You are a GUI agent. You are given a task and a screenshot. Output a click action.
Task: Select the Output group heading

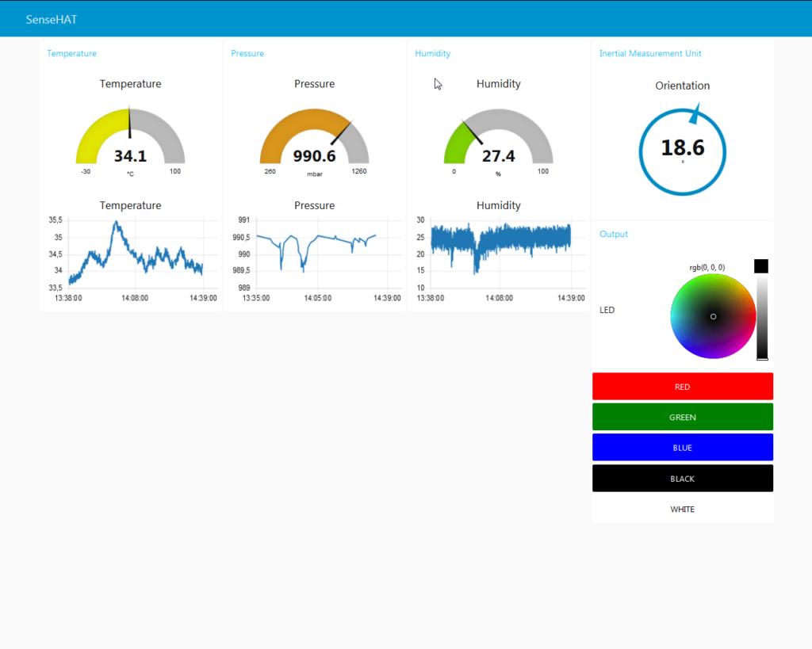pos(613,235)
